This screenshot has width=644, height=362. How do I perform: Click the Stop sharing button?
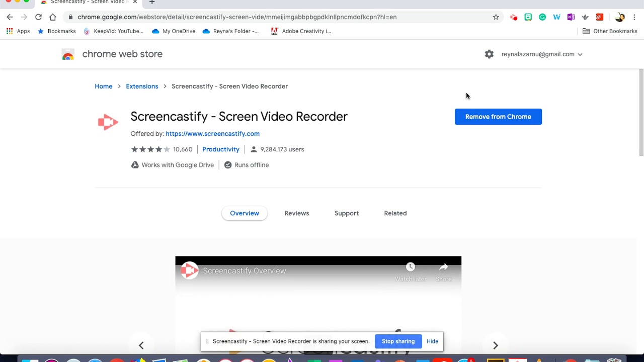[x=398, y=341]
